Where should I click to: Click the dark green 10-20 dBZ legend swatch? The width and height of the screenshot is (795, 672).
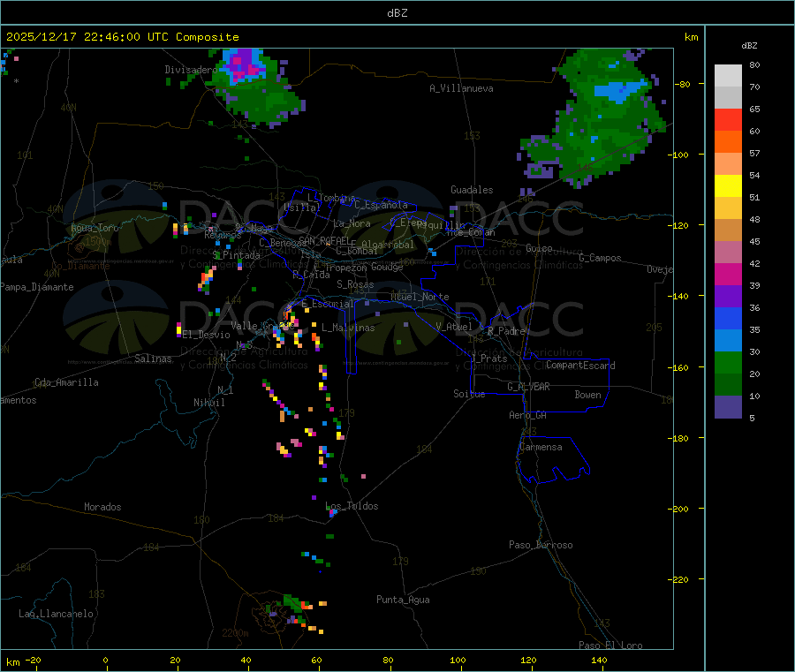click(x=728, y=385)
